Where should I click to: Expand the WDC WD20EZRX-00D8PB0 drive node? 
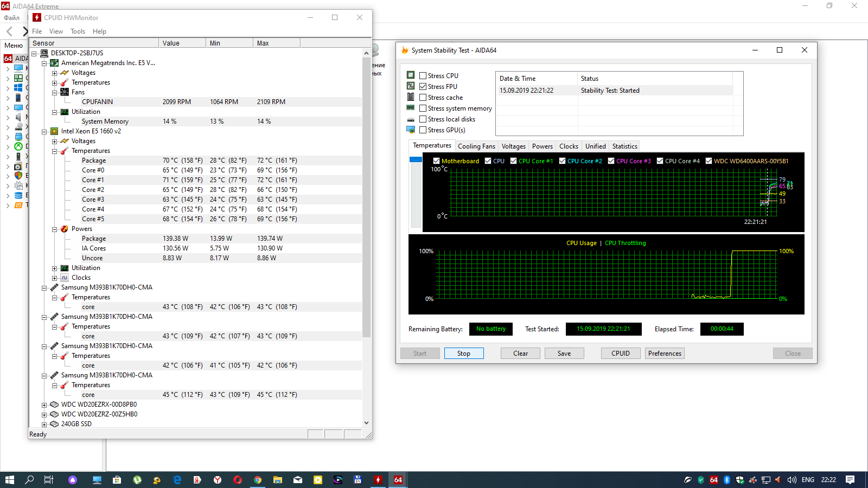(44, 404)
